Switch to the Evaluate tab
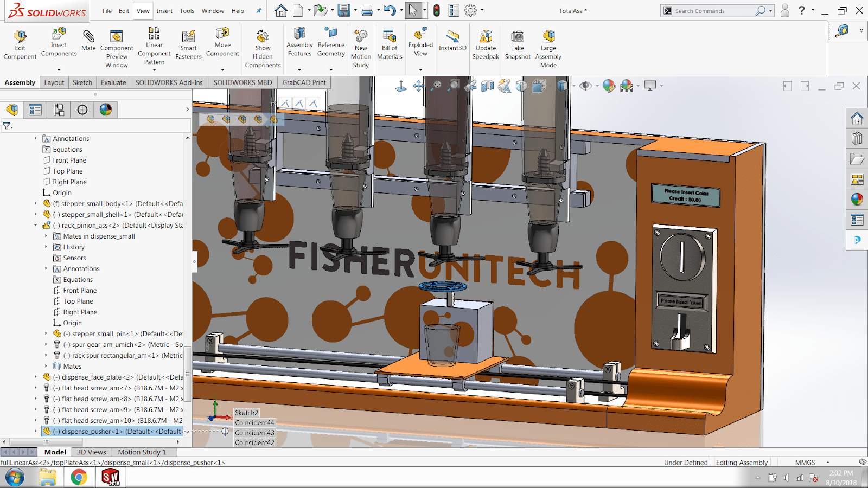868x488 pixels. [x=113, y=82]
